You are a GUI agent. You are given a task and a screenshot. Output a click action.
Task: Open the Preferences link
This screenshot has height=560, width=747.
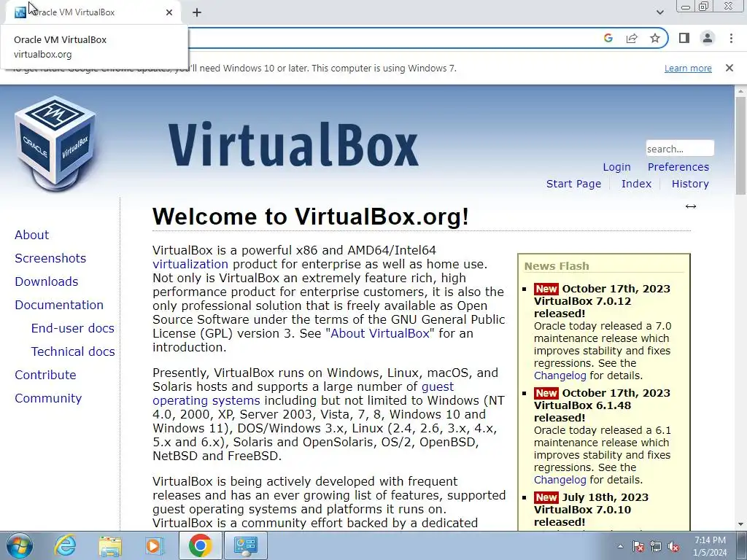point(678,167)
